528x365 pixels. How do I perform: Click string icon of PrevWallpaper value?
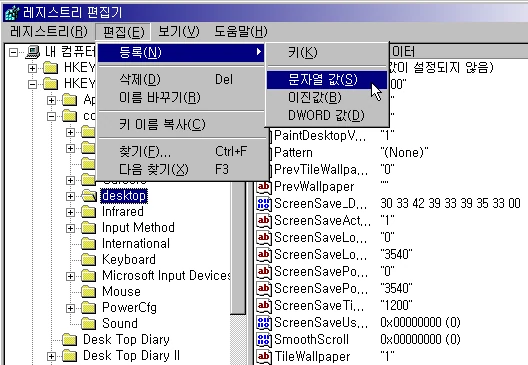point(264,187)
